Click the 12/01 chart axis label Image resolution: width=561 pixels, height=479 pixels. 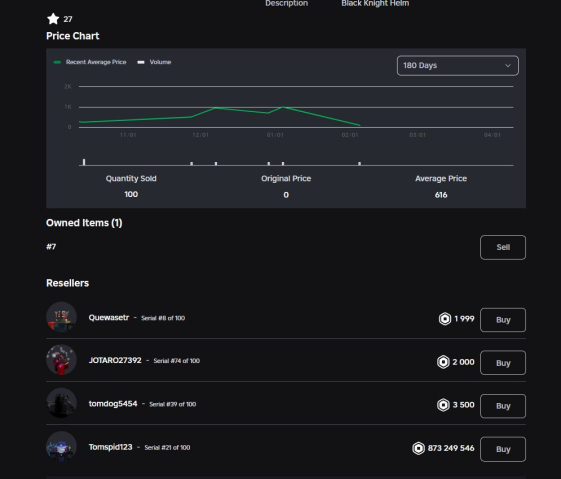pos(200,135)
